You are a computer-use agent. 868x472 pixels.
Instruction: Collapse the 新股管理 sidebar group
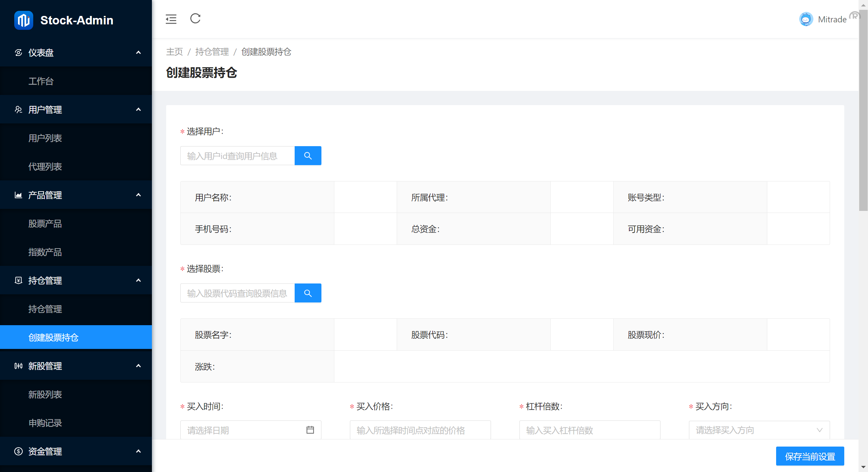tap(138, 366)
